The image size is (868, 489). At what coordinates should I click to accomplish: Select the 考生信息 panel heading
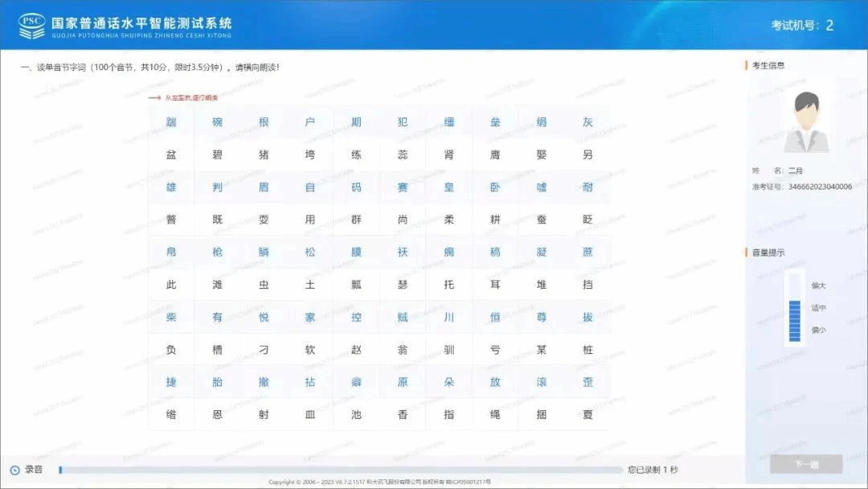[768, 65]
